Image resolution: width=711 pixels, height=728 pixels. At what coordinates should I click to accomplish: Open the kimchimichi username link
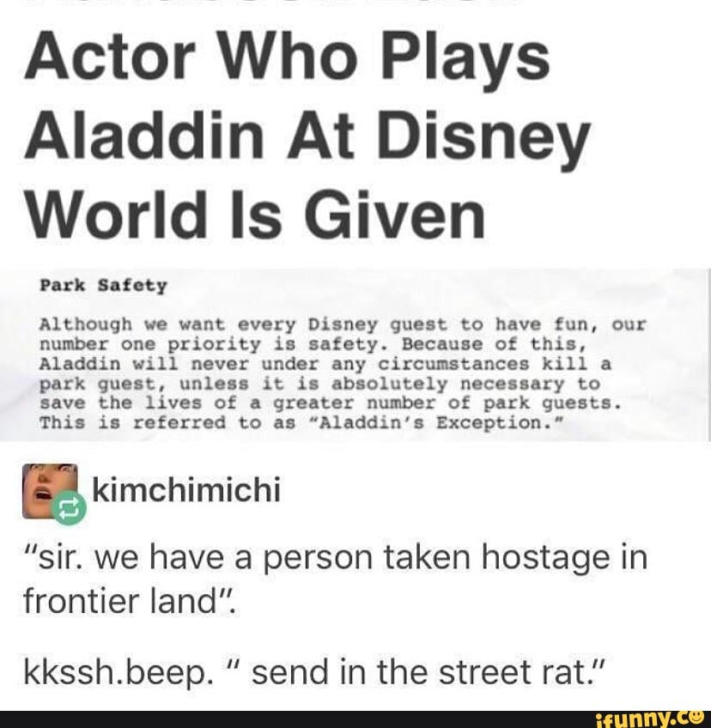click(x=186, y=489)
